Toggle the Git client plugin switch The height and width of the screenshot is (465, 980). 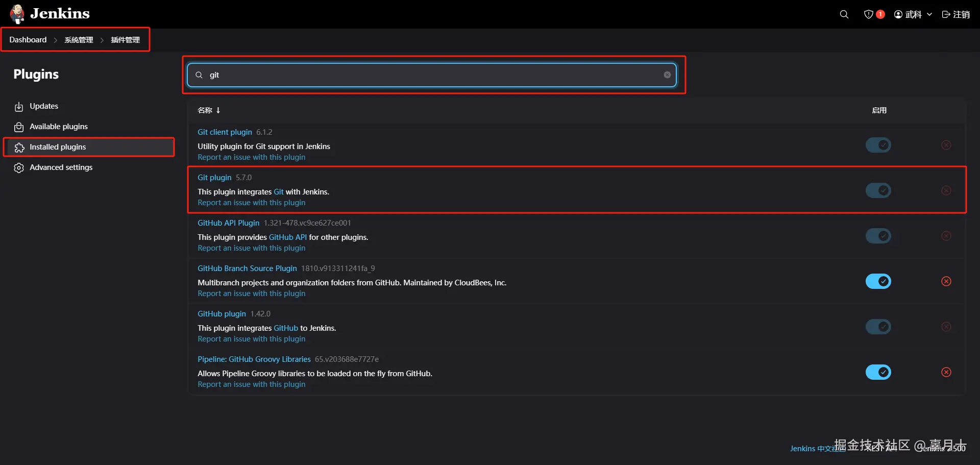[878, 145]
